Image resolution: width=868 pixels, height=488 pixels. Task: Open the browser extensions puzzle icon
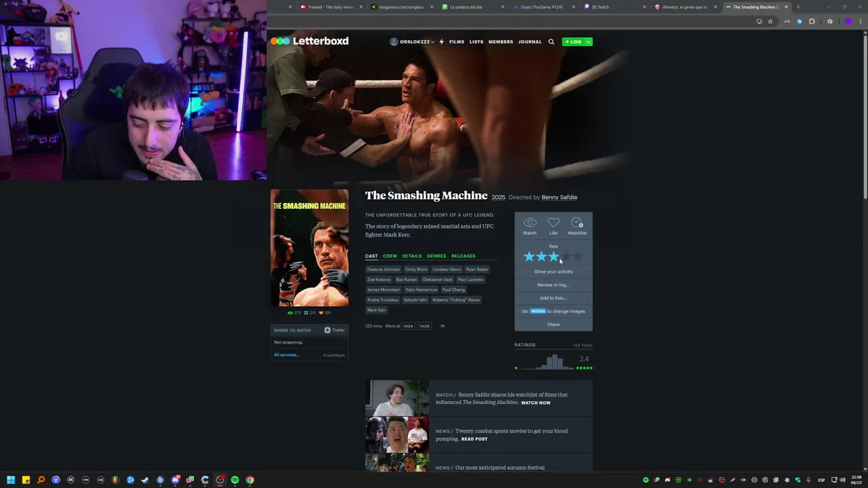pyautogui.click(x=812, y=21)
